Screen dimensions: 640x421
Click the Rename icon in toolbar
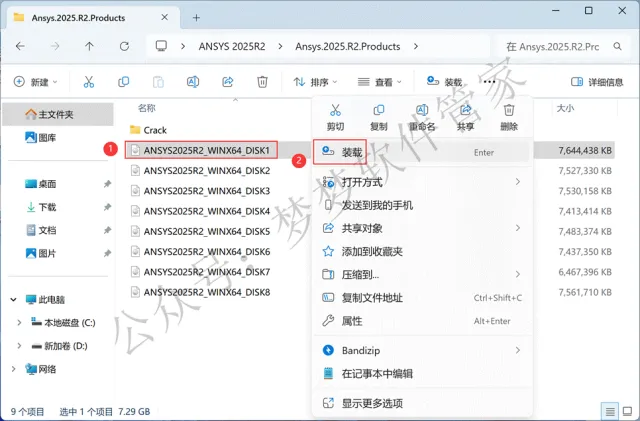pos(193,82)
